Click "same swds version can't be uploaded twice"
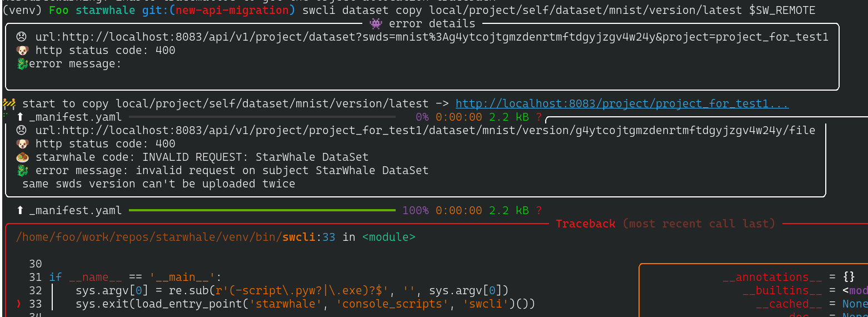 pyautogui.click(x=158, y=184)
